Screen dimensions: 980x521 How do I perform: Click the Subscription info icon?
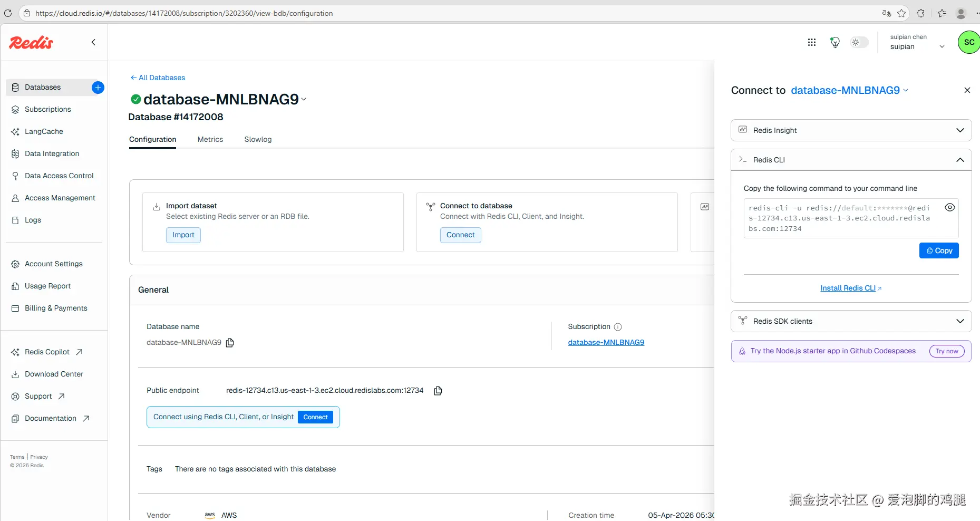pos(618,327)
